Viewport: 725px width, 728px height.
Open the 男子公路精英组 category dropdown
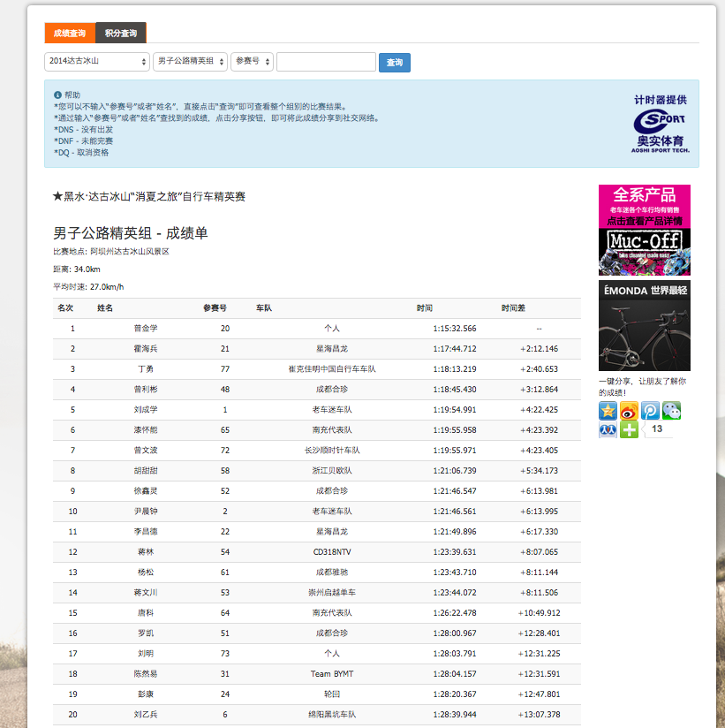[190, 61]
